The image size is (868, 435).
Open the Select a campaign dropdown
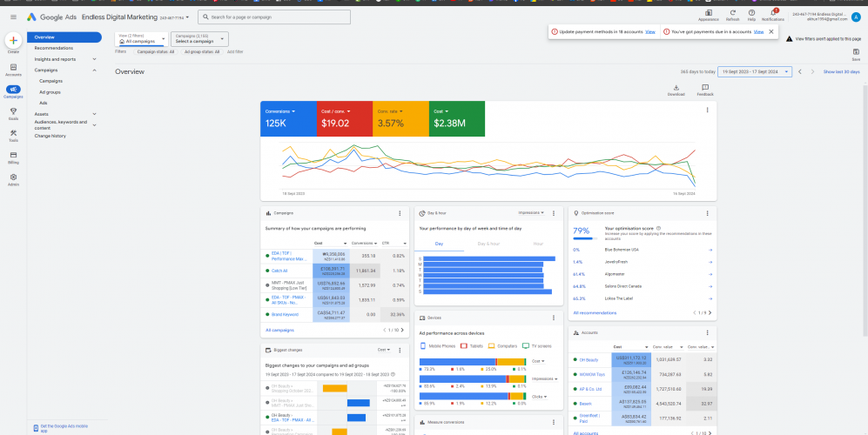[200, 39]
